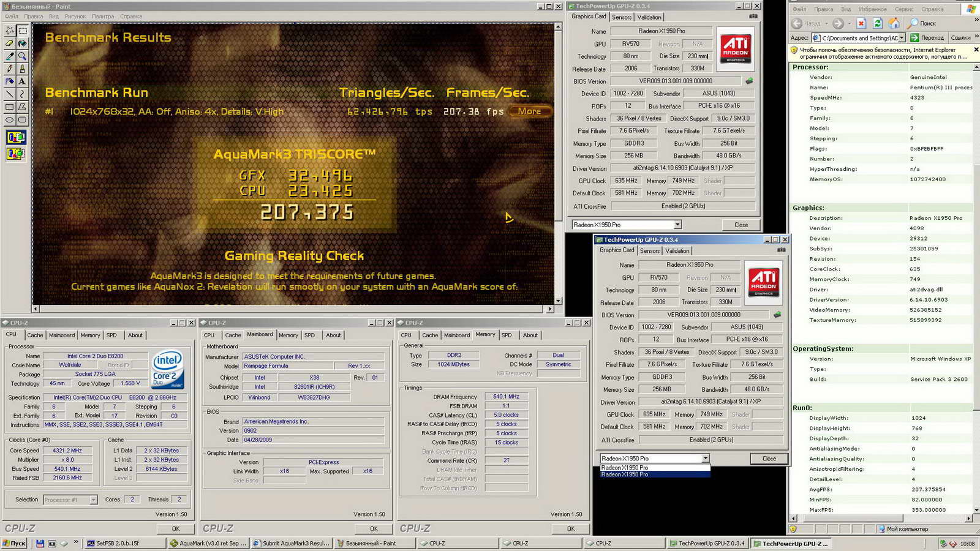Dismiss the Internet Explorer information bar with X

[x=976, y=50]
